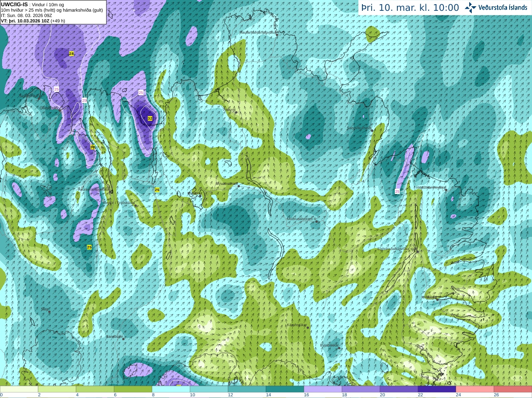532x398 pixels.
Task: Click the 8–10 m/s light cyan legend swatch
Action: point(171,389)
